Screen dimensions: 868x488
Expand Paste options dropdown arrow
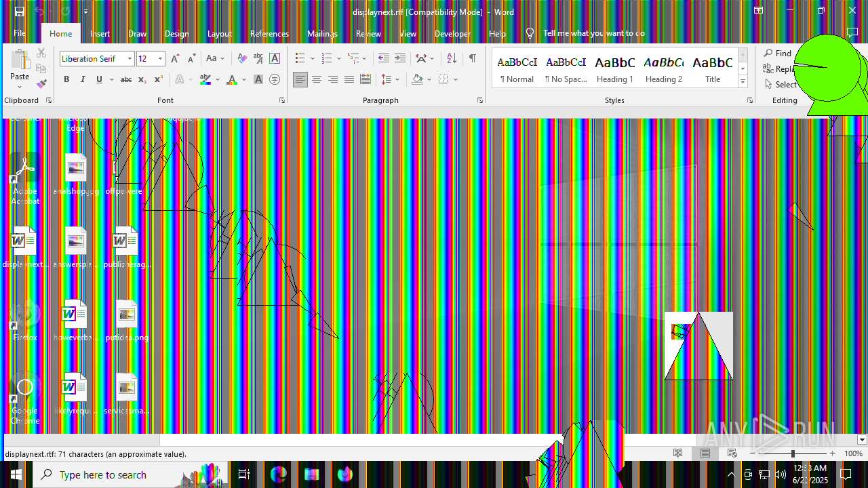click(x=20, y=87)
